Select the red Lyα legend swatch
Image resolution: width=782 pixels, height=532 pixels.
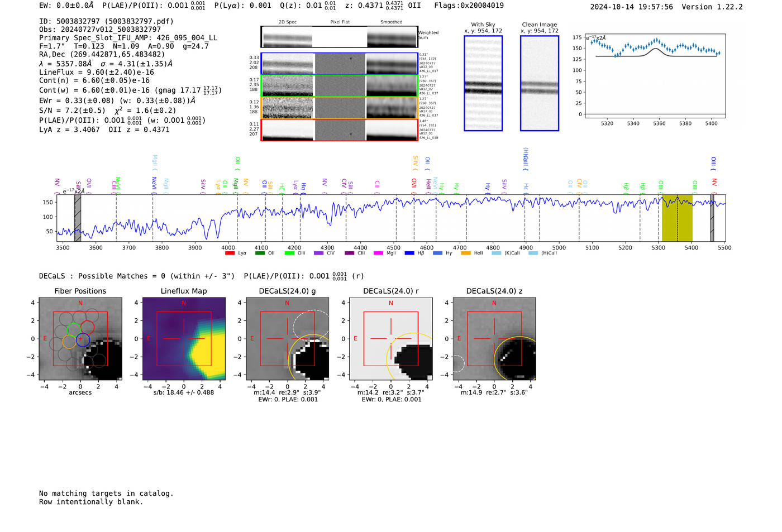[x=230, y=253]
